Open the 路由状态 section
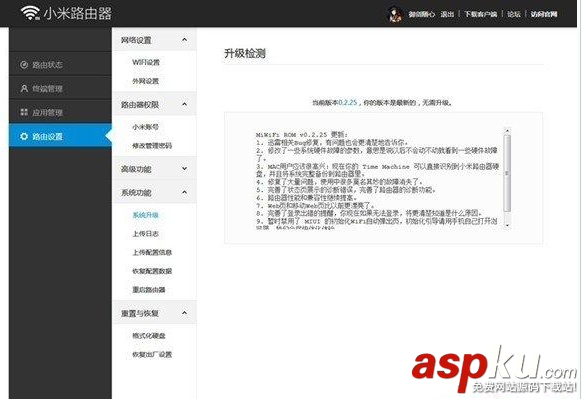Image resolution: width=582 pixels, height=399 pixels. coord(60,65)
